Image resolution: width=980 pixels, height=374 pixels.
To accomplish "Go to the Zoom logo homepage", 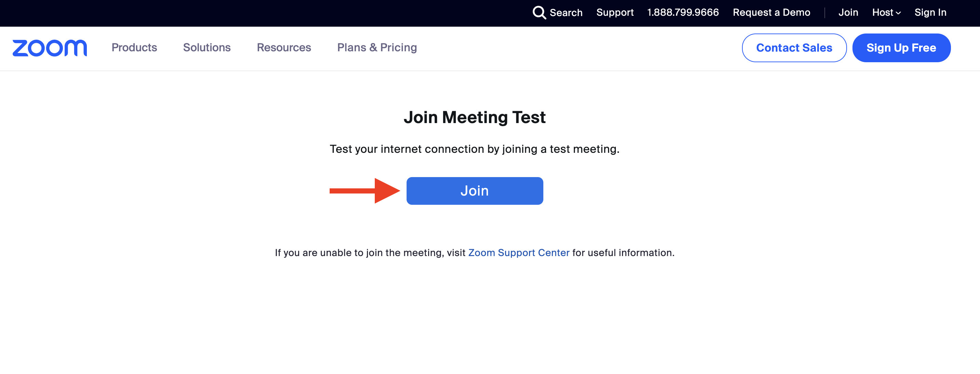I will (x=50, y=48).
